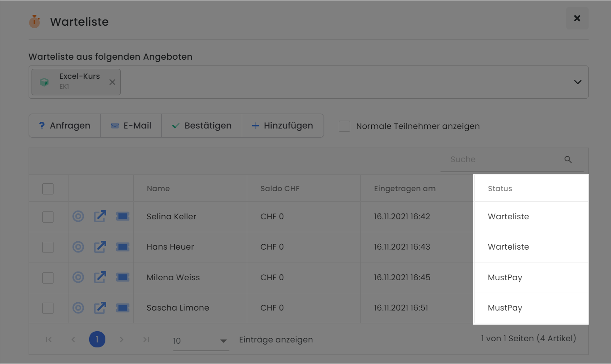Open Hans Heuer's details via external link icon

pyautogui.click(x=100, y=247)
